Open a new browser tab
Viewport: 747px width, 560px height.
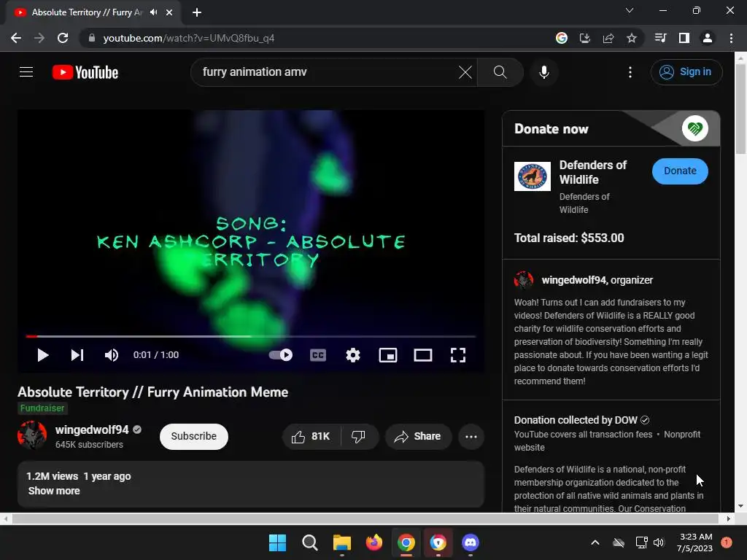(197, 12)
